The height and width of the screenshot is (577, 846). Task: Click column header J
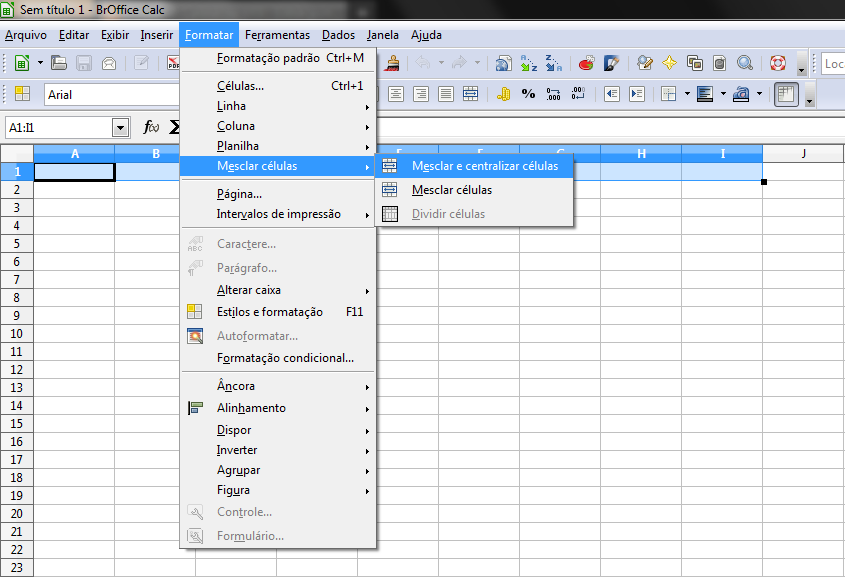pos(803,153)
